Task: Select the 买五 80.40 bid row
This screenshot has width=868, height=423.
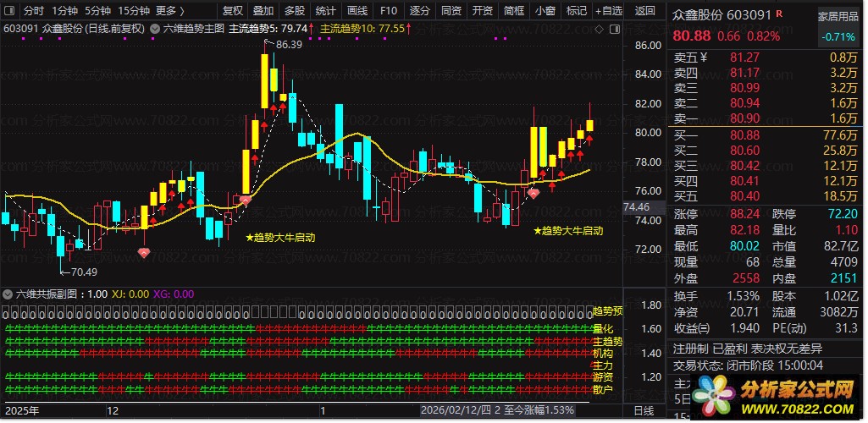Action: click(765, 195)
